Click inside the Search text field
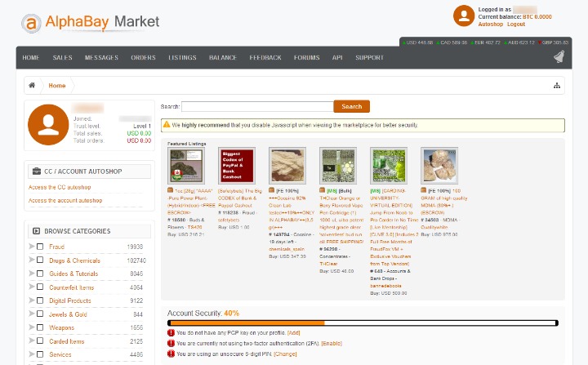Screen dimensions: 588x365 [x=257, y=106]
